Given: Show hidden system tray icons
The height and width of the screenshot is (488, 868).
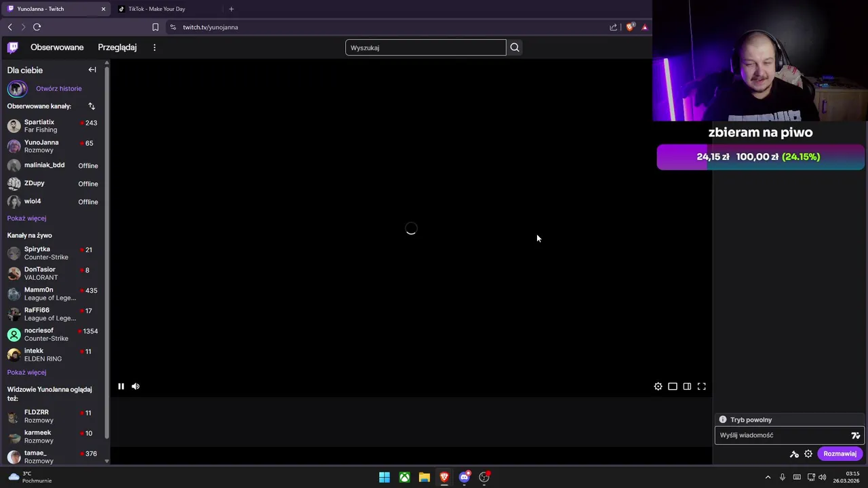Looking at the screenshot, I should 768,477.
